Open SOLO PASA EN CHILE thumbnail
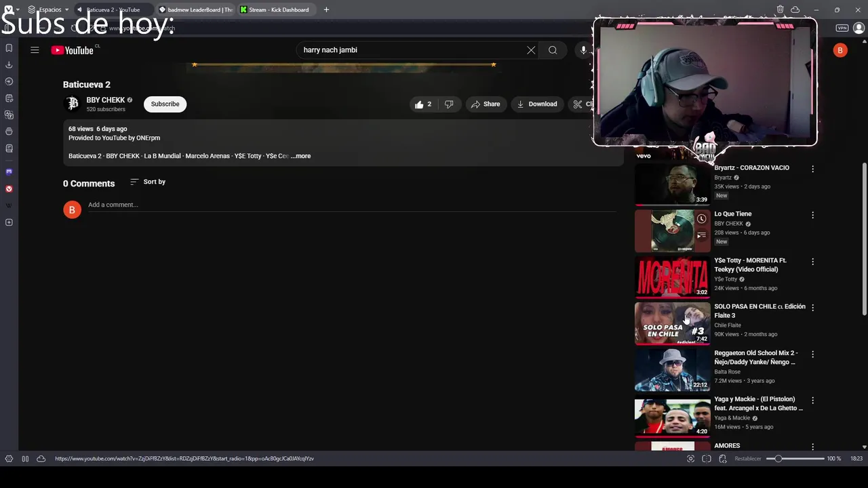This screenshot has height=488, width=868. click(x=672, y=324)
